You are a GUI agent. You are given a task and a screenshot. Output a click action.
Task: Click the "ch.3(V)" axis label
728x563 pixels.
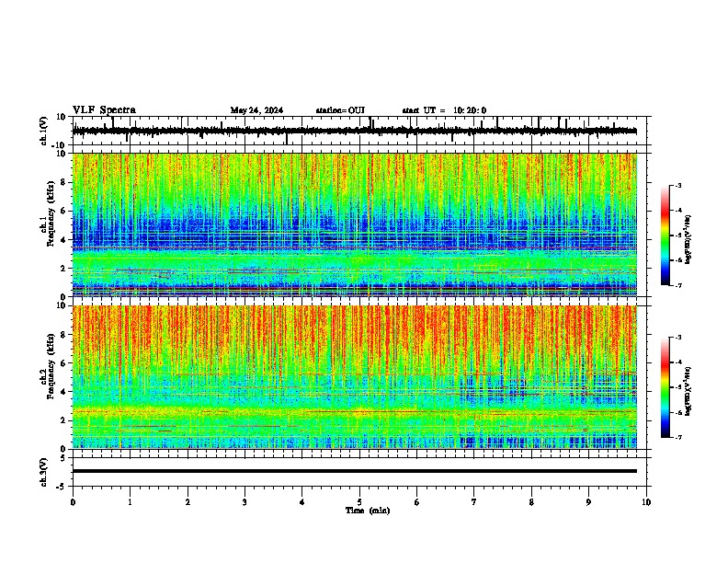coord(44,473)
